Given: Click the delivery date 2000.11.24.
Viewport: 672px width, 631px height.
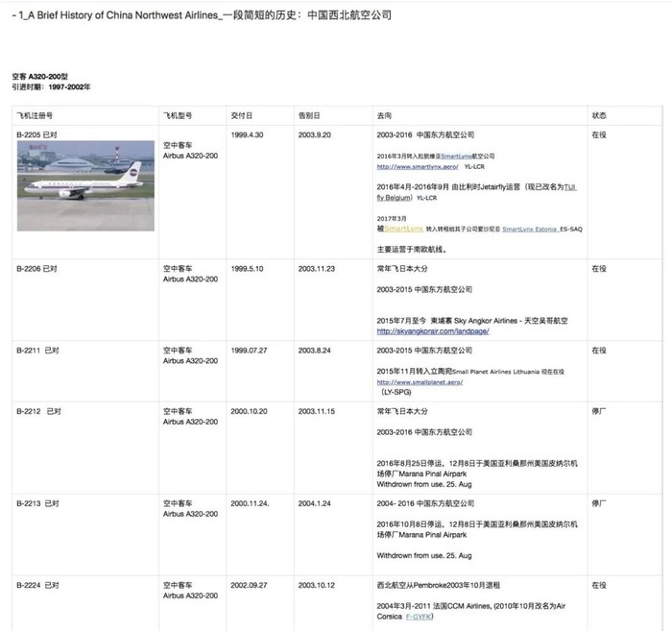Looking at the screenshot, I should 250,503.
